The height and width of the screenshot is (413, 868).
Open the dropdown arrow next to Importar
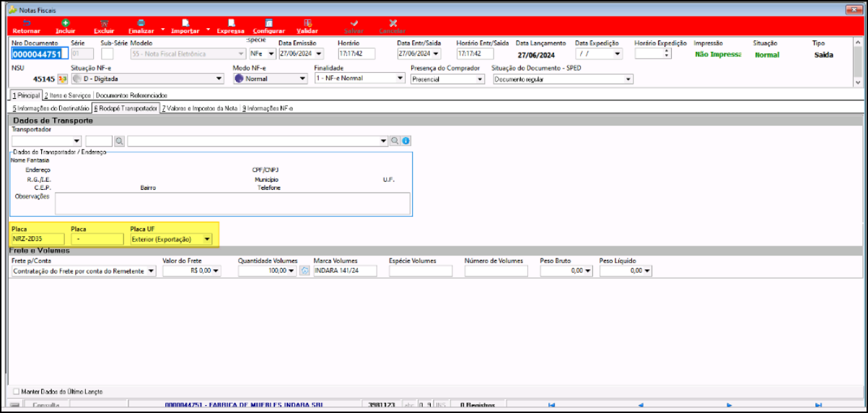point(208,30)
